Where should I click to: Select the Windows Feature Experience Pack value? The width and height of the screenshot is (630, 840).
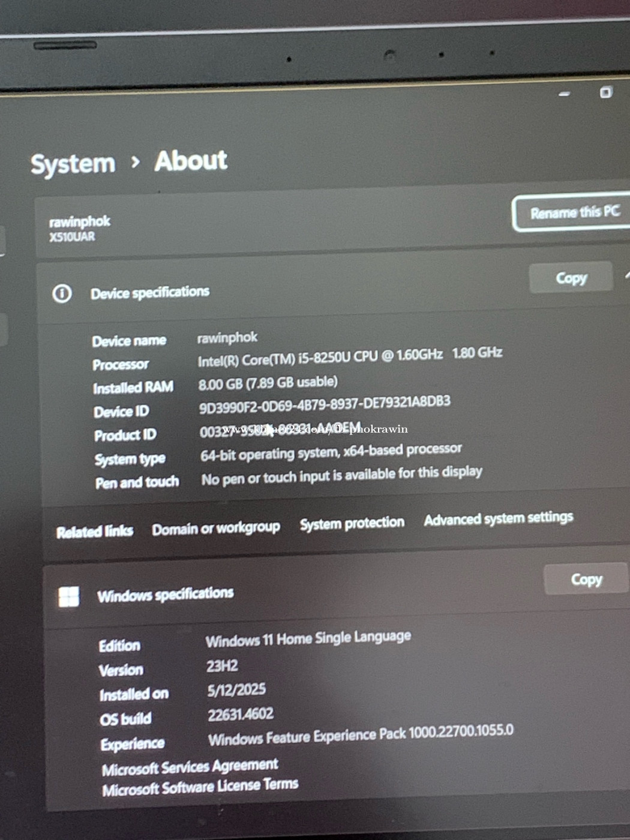[x=361, y=735]
